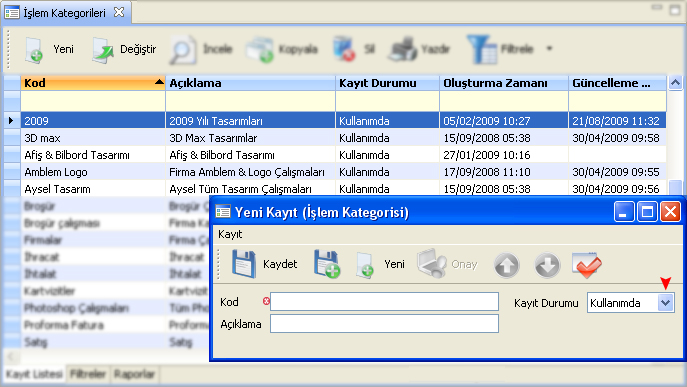Click Yeni in the main toolbar
Image resolution: width=687 pixels, height=387 pixels.
pyautogui.click(x=49, y=50)
